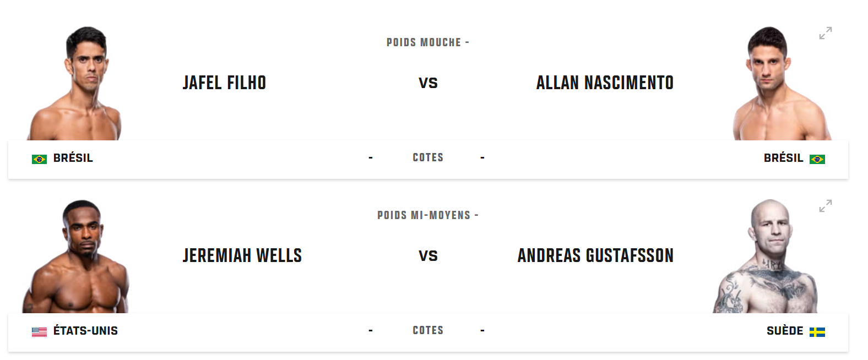Click the United States flag icon

point(39,332)
